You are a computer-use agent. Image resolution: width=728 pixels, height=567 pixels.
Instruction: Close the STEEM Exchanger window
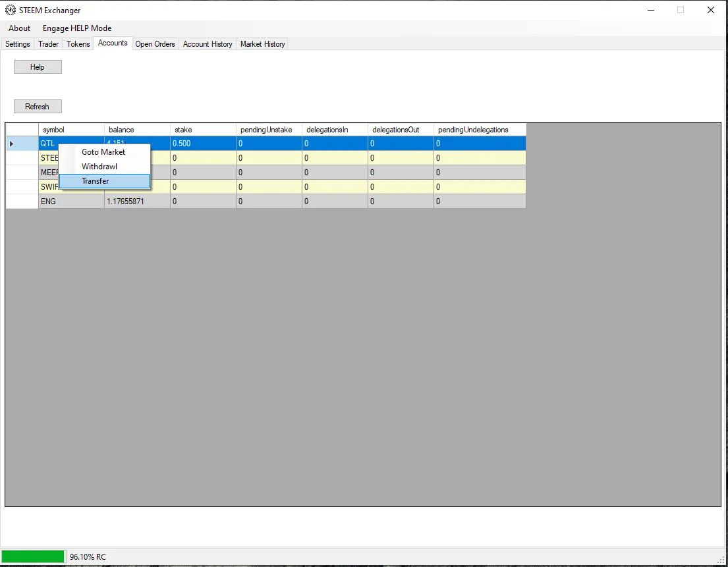pos(710,11)
